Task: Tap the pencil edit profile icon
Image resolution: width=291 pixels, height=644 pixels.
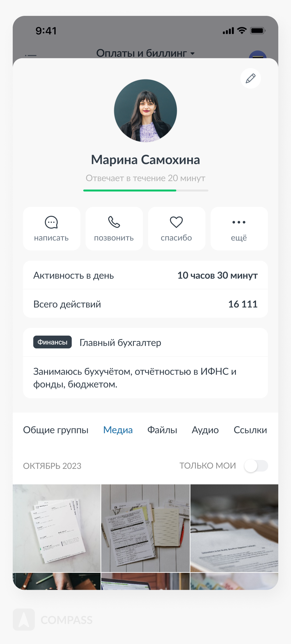Action: click(250, 79)
